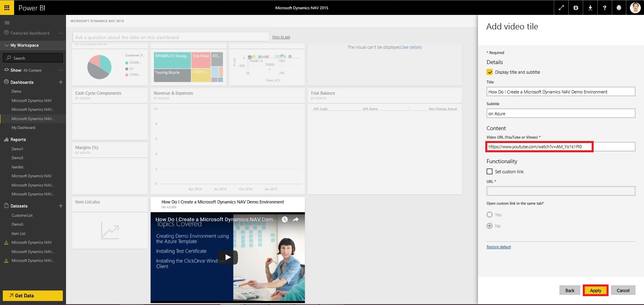The image size is (644, 305).
Task: Toggle the hamburger navigation menu
Action: 7,23
